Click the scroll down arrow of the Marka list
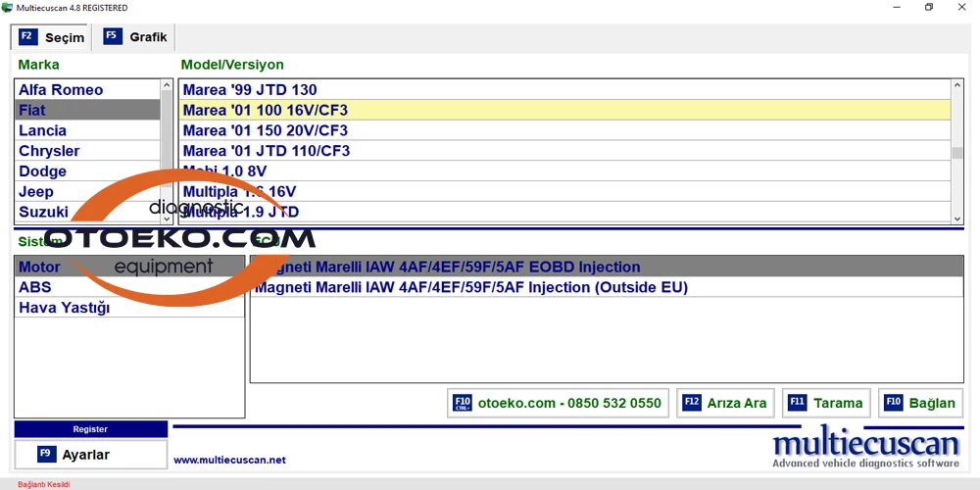980x490 pixels. click(167, 219)
